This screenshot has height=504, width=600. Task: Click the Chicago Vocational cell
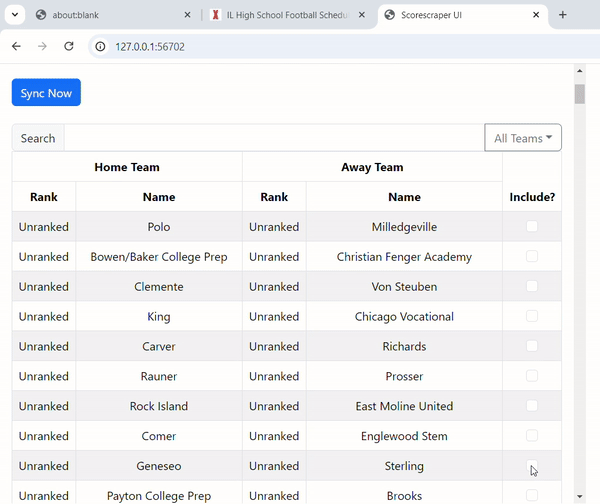click(404, 316)
